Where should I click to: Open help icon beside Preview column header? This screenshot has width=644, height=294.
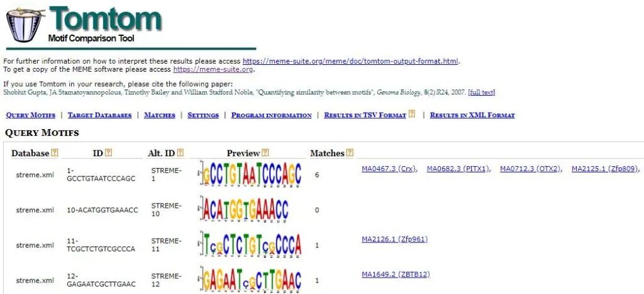click(265, 153)
